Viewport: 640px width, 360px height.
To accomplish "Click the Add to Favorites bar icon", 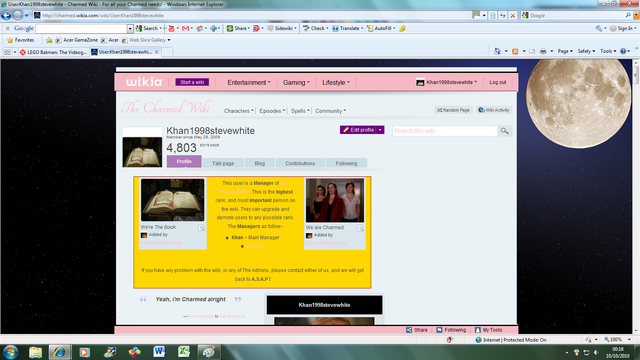I will (49, 40).
